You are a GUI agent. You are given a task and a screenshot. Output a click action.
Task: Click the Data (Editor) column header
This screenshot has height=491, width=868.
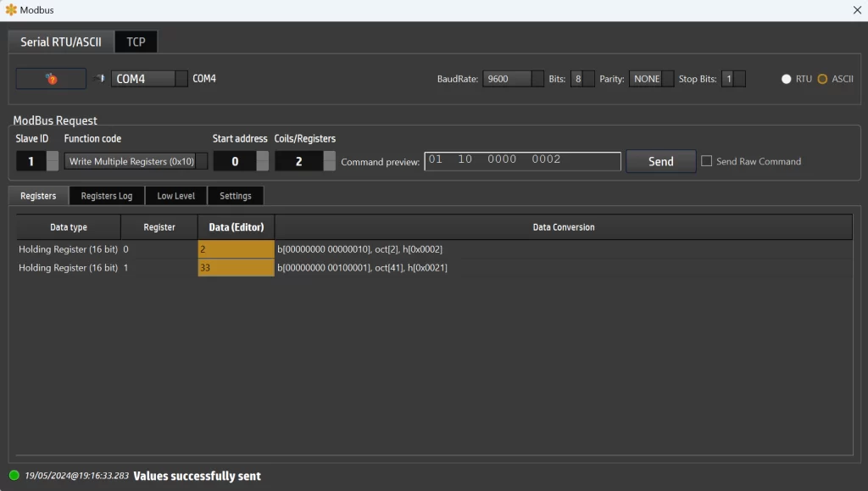[x=236, y=227]
